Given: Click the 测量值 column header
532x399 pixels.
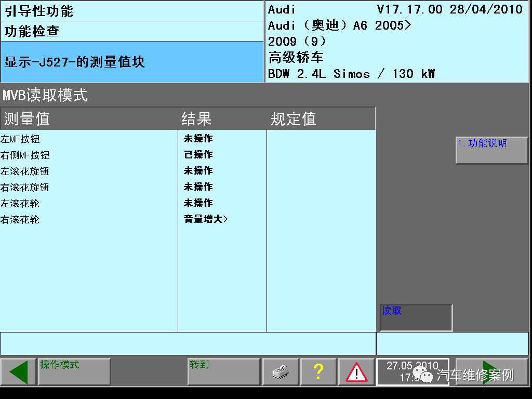Looking at the screenshot, I should [27, 119].
